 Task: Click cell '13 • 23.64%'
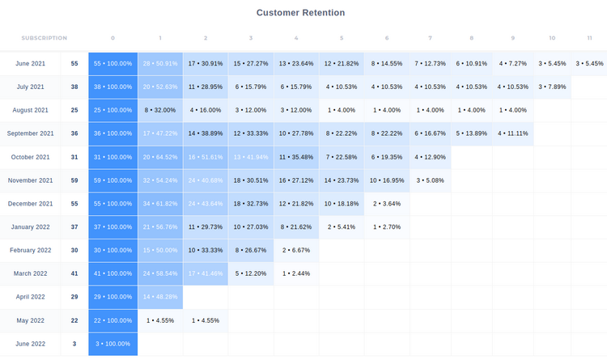coord(296,63)
